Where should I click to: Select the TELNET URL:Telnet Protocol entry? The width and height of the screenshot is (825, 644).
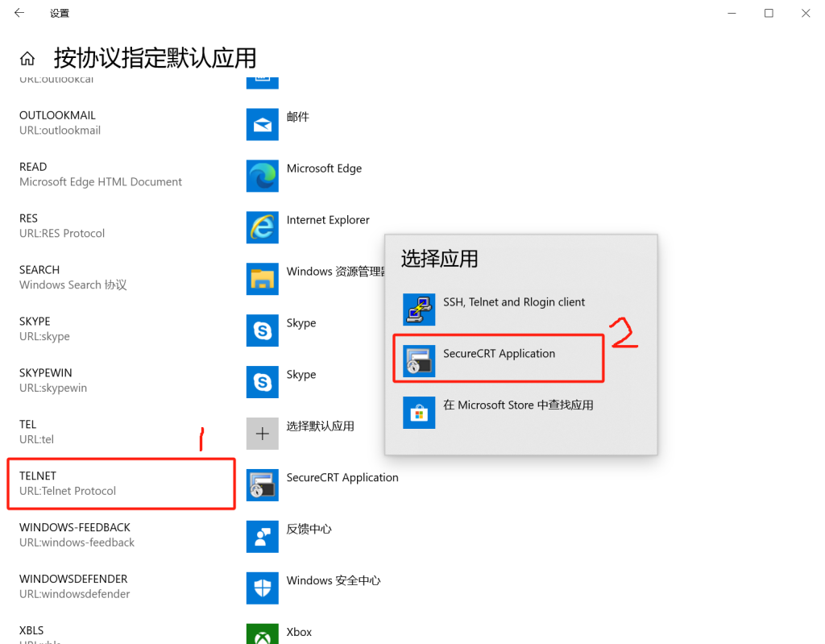[121, 484]
